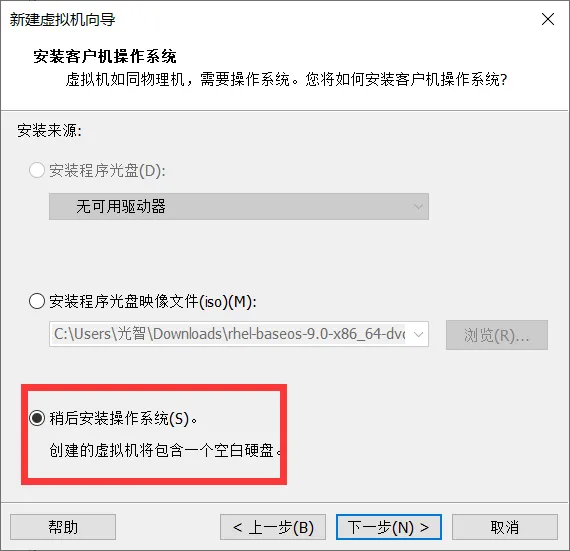Screen dimensions: 570x551
Task: Click the 安装程序光盘(D) label text
Action: (108, 170)
